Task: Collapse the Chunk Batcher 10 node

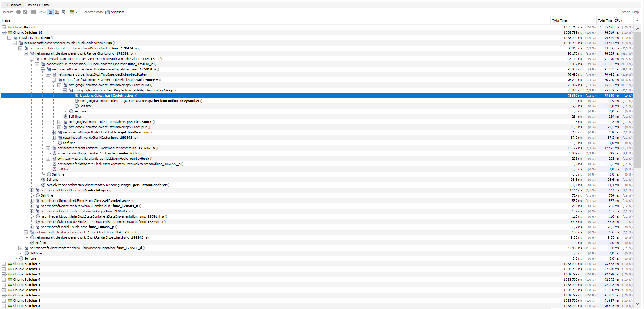Action: 4,32
